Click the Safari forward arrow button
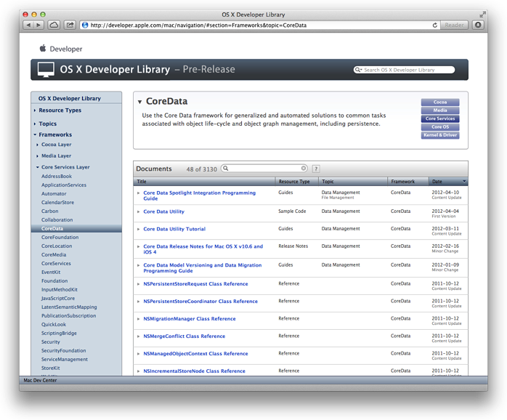Viewport: 507px width, 420px height. click(38, 25)
